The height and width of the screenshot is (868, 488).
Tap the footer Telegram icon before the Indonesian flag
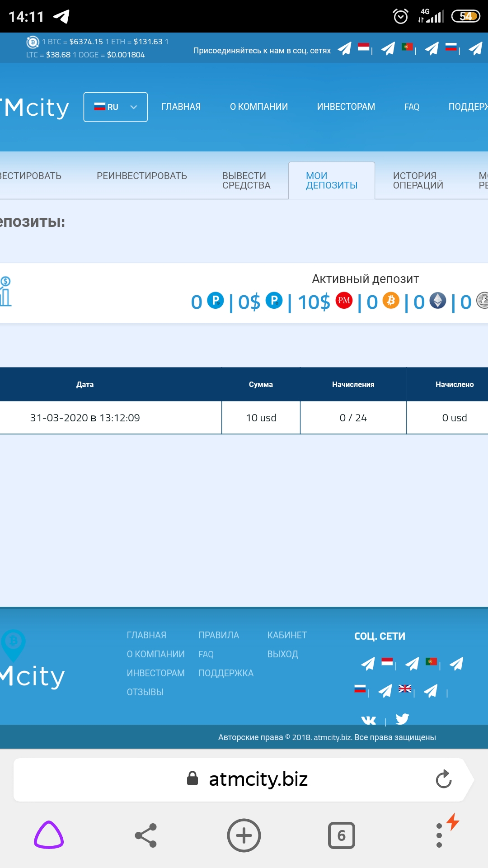point(368,664)
